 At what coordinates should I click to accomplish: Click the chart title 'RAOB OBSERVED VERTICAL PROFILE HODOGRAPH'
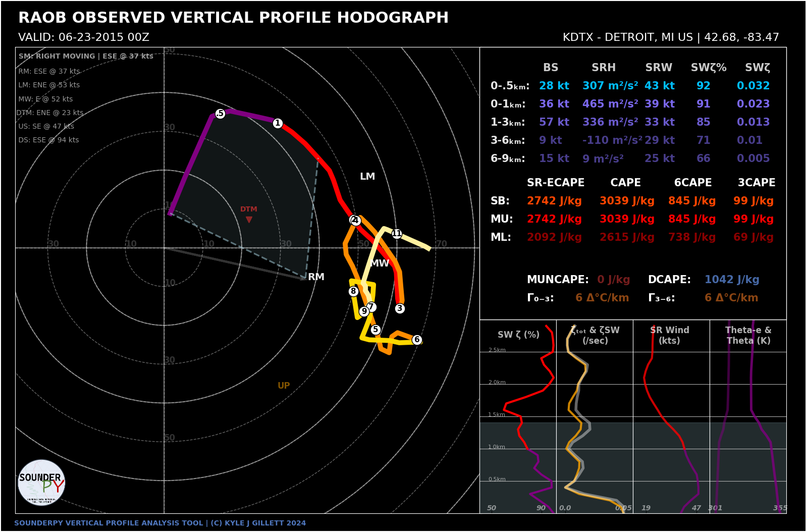(233, 18)
